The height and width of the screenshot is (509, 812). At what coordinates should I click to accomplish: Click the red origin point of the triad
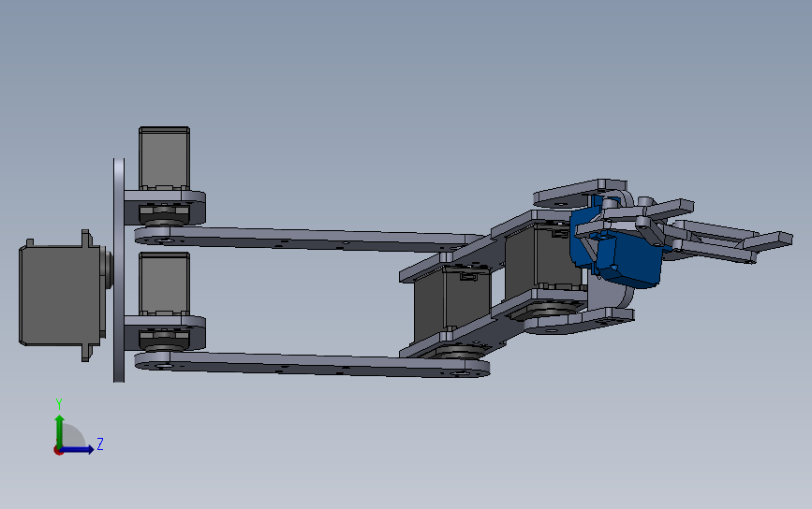pyautogui.click(x=58, y=451)
